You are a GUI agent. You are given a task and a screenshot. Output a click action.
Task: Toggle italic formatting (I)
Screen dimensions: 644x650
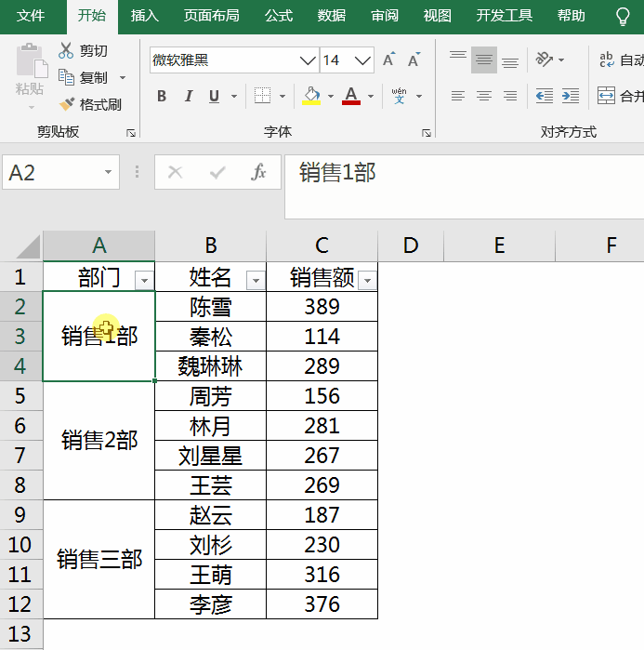click(x=189, y=96)
